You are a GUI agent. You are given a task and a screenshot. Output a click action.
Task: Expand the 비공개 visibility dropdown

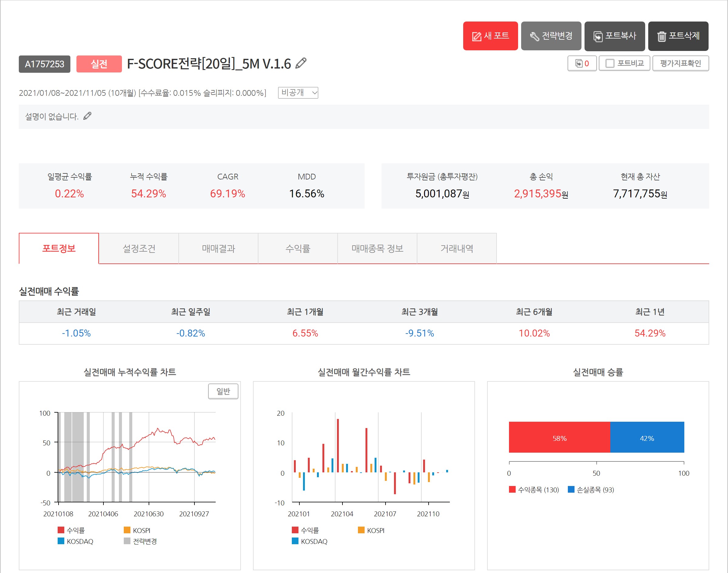click(x=298, y=92)
